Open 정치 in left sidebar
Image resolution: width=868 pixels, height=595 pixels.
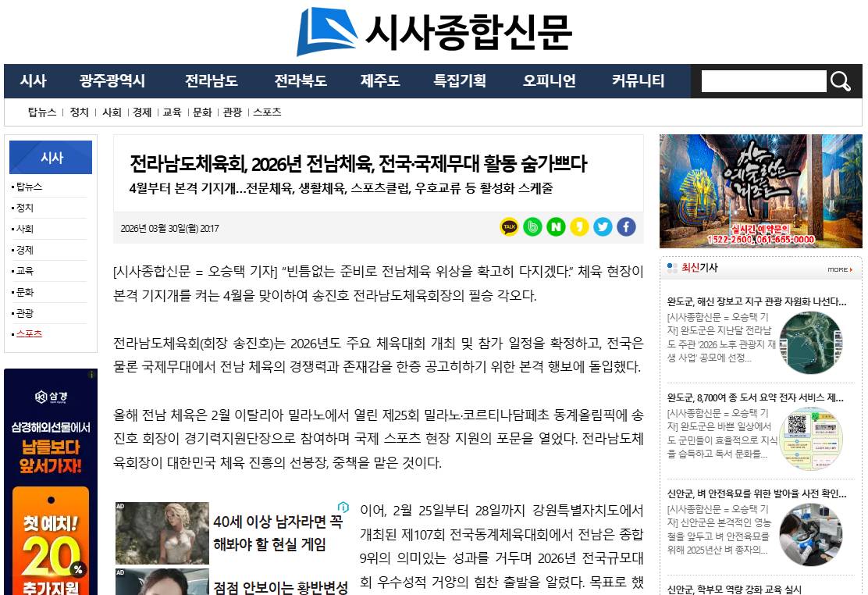coord(25,208)
